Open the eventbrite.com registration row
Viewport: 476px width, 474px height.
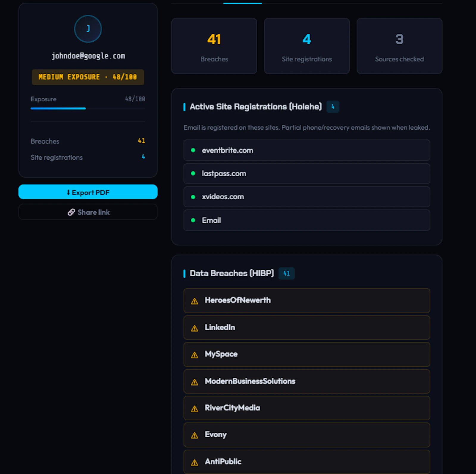click(307, 150)
